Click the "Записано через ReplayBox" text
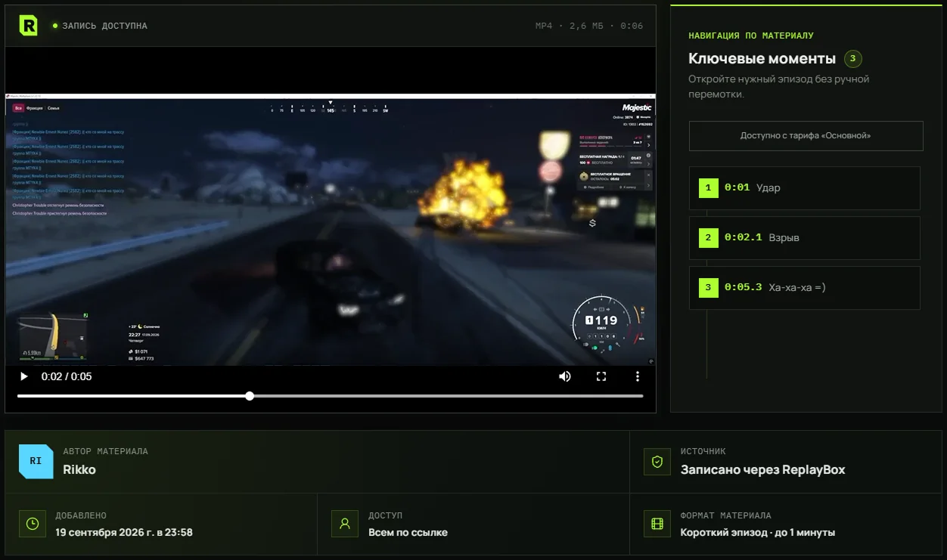This screenshot has width=947, height=560. click(x=762, y=470)
